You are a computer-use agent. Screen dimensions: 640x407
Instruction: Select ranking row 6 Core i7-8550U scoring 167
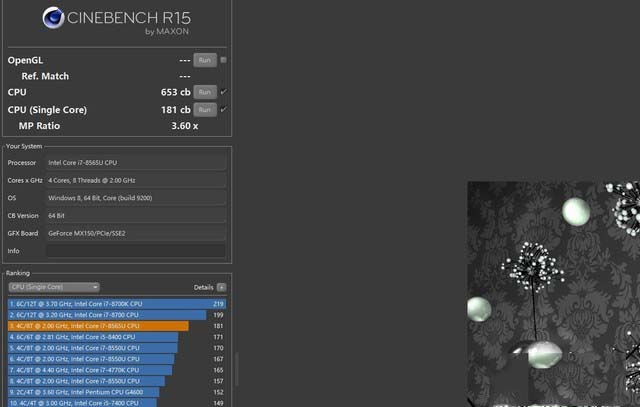click(x=117, y=359)
